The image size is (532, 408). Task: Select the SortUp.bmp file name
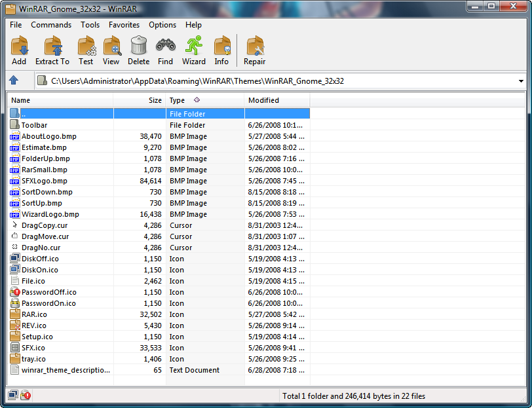[42, 203]
